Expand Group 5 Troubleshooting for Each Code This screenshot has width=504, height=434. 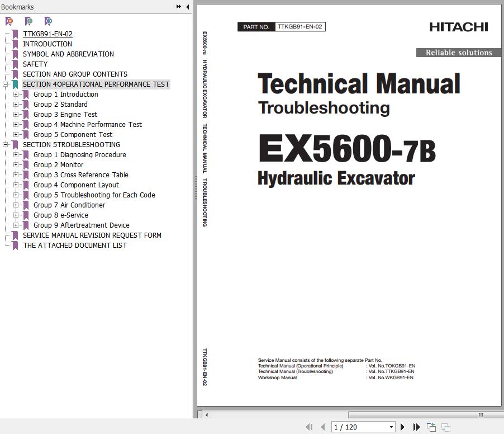pyautogui.click(x=16, y=195)
